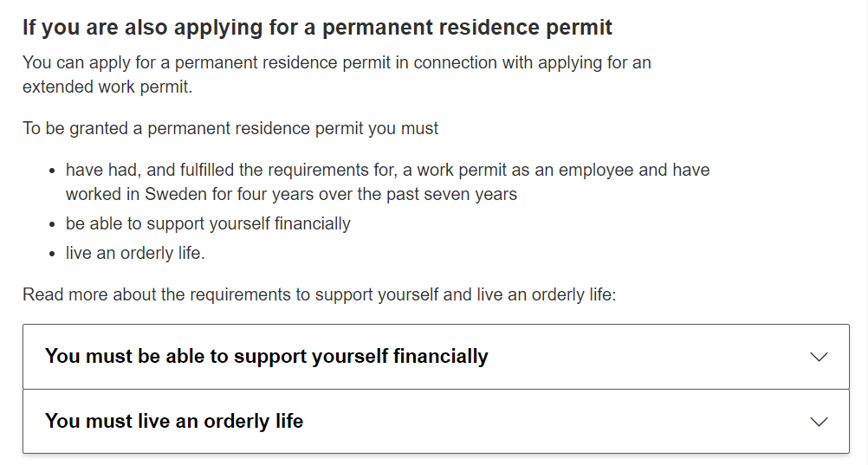Click bullet text "live an orderly life."
Image resolution: width=868 pixels, height=465 pixels.
(x=135, y=253)
